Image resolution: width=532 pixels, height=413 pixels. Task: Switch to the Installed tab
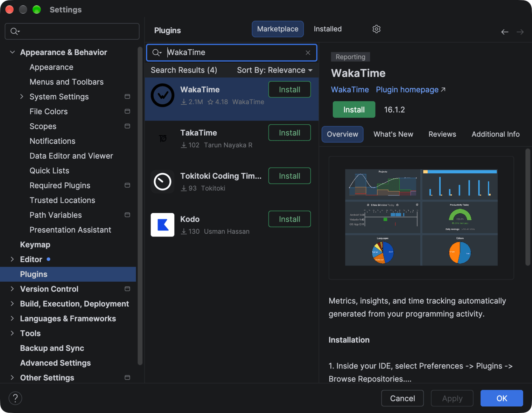(328, 29)
